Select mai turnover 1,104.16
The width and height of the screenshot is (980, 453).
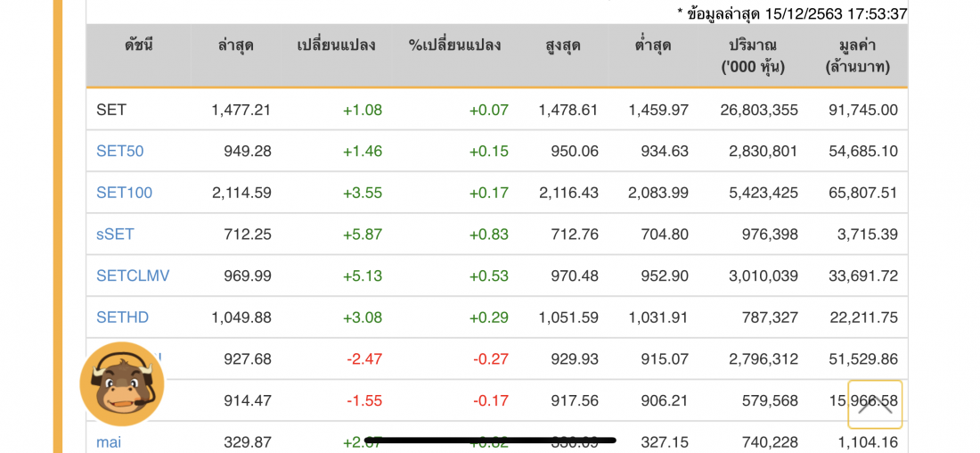coord(868,442)
